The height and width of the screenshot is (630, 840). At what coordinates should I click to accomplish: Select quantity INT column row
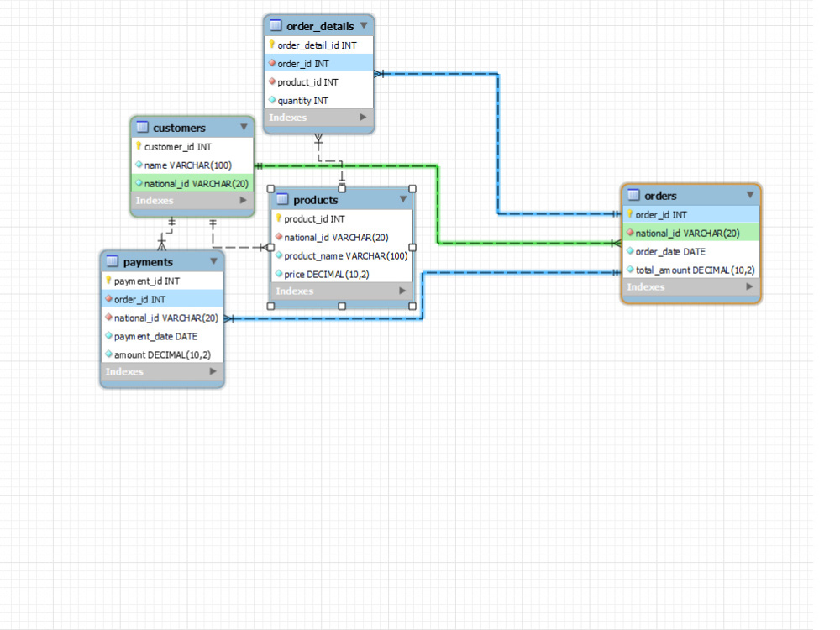[x=318, y=100]
